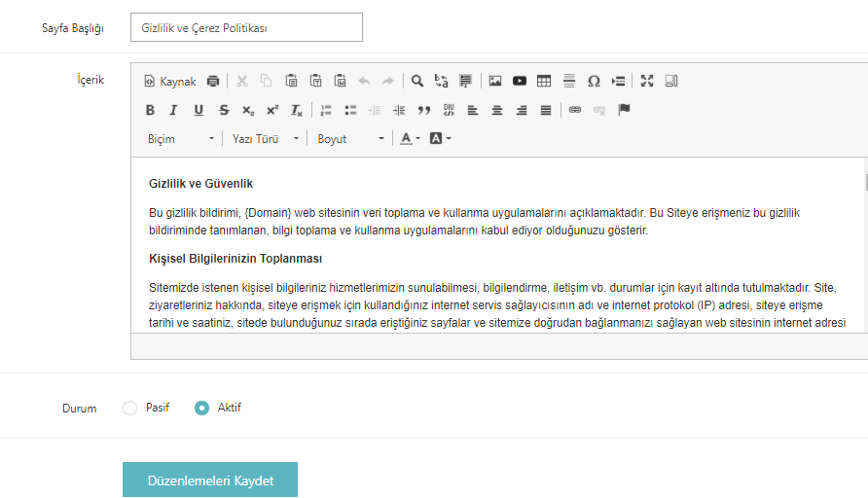Click paragraph starting Sitemizde istenen kişisel
The image size is (868, 498).
click(x=497, y=304)
